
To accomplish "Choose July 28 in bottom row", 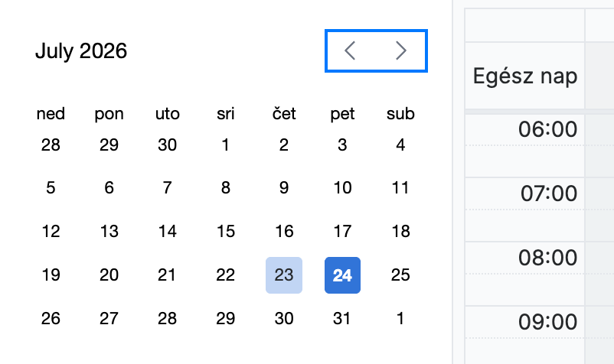I will [167, 318].
